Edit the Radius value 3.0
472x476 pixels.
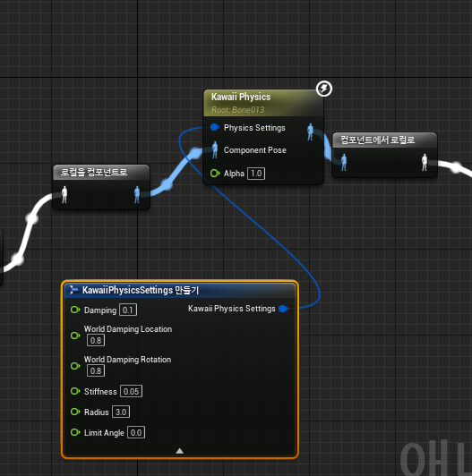121,412
